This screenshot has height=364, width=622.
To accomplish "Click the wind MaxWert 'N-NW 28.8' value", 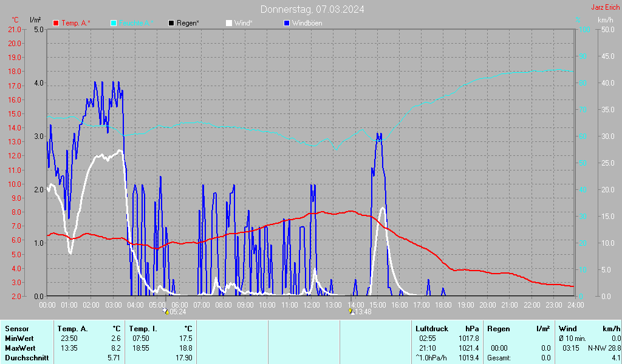I will point(604,348).
